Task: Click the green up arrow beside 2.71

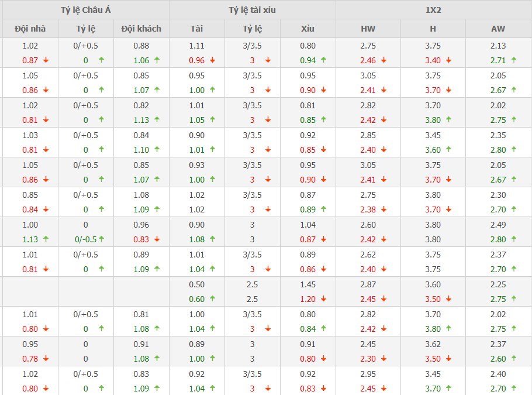Action: click(x=514, y=60)
